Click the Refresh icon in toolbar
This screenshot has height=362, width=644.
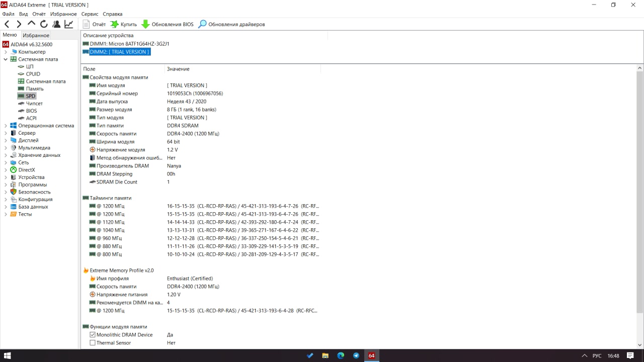click(44, 24)
